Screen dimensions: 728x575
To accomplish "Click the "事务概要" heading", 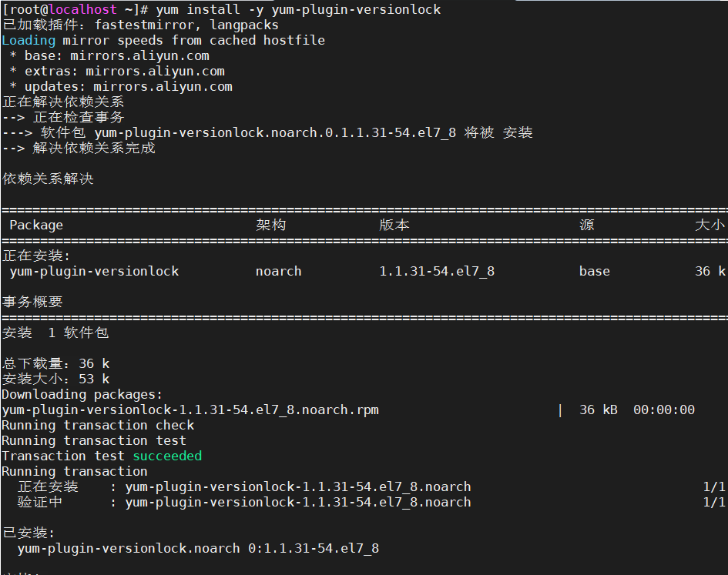I will (x=32, y=302).
